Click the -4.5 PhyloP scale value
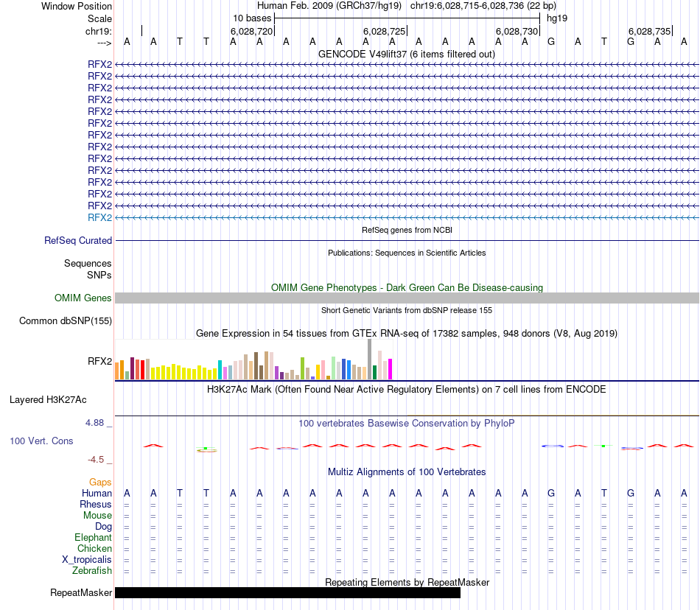Viewport: 700px width, 610px height. (96, 460)
